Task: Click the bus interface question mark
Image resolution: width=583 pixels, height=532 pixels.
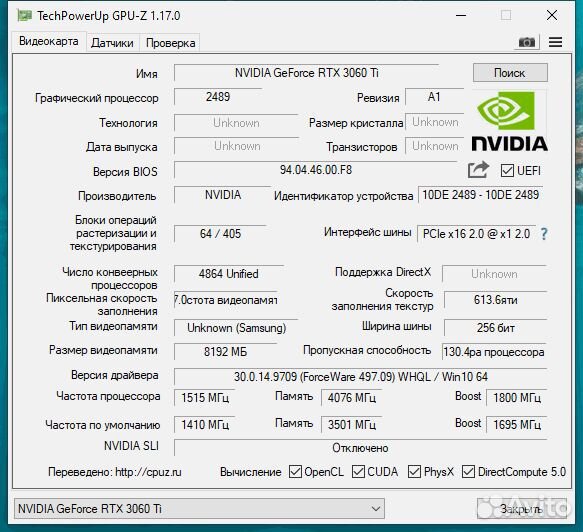Action: click(544, 234)
